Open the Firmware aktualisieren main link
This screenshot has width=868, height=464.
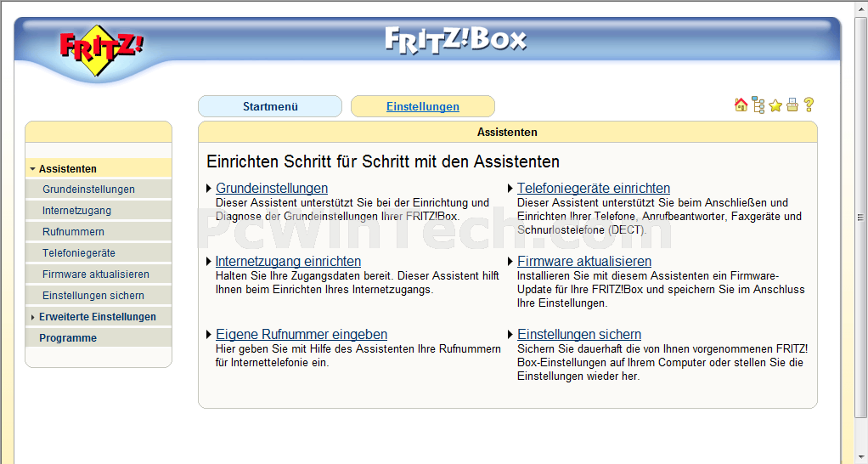click(584, 262)
